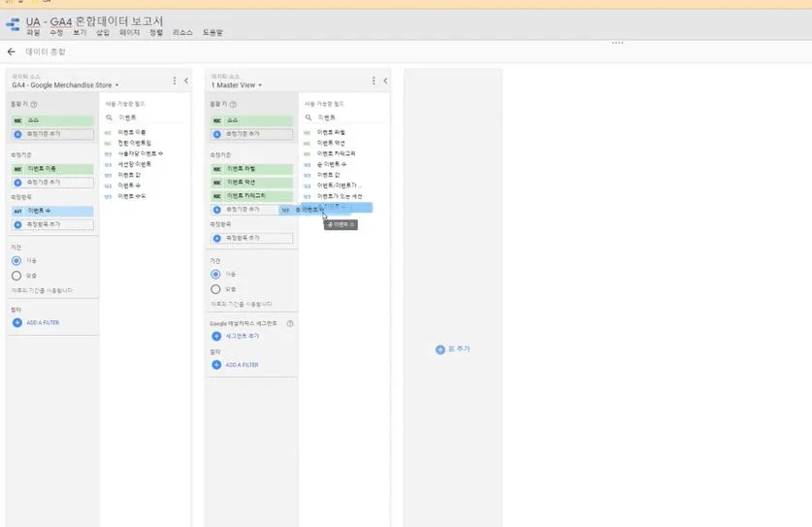Select 이벤트 카테고리 in Master View fields list
The image size is (812, 527).
pyautogui.click(x=336, y=154)
